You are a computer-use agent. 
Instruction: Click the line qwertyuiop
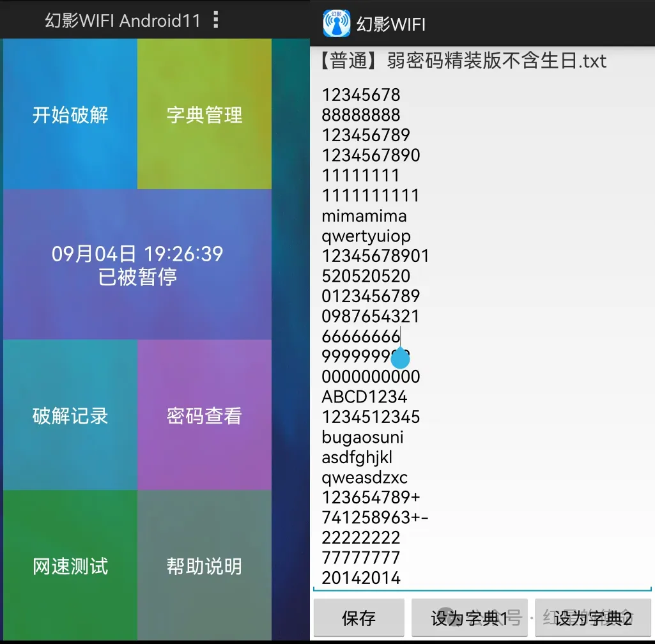pyautogui.click(x=366, y=236)
